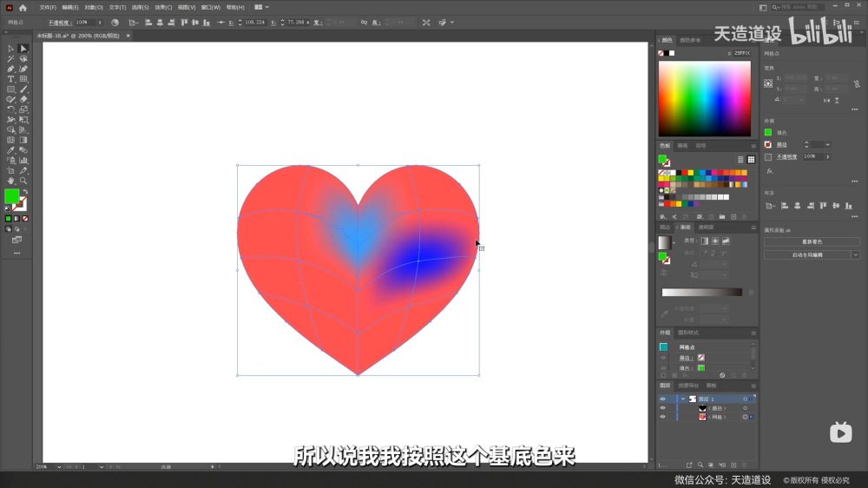This screenshot has height=488, width=868.
Task: Select the Paintbrush tool
Action: (23, 89)
